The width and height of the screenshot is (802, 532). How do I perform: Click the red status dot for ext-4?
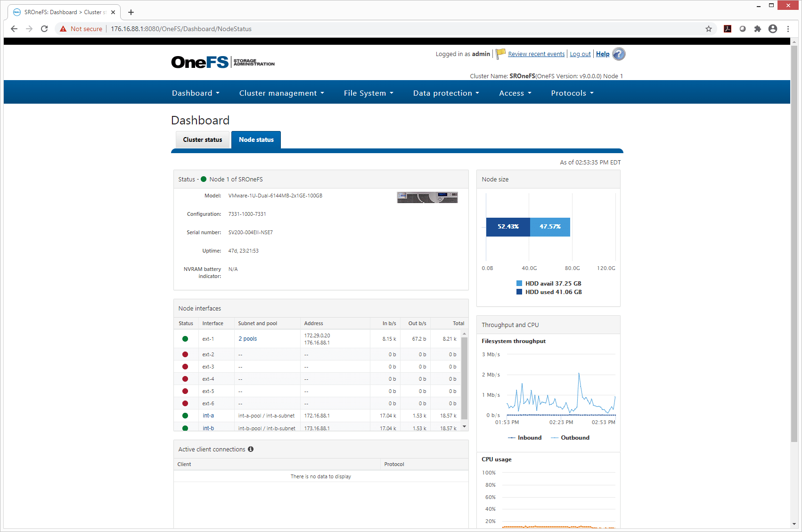pos(185,379)
